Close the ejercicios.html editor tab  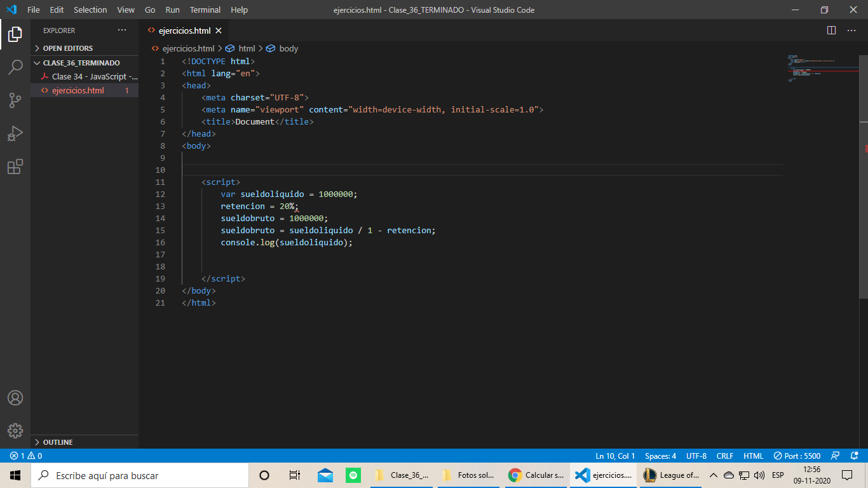click(x=219, y=30)
